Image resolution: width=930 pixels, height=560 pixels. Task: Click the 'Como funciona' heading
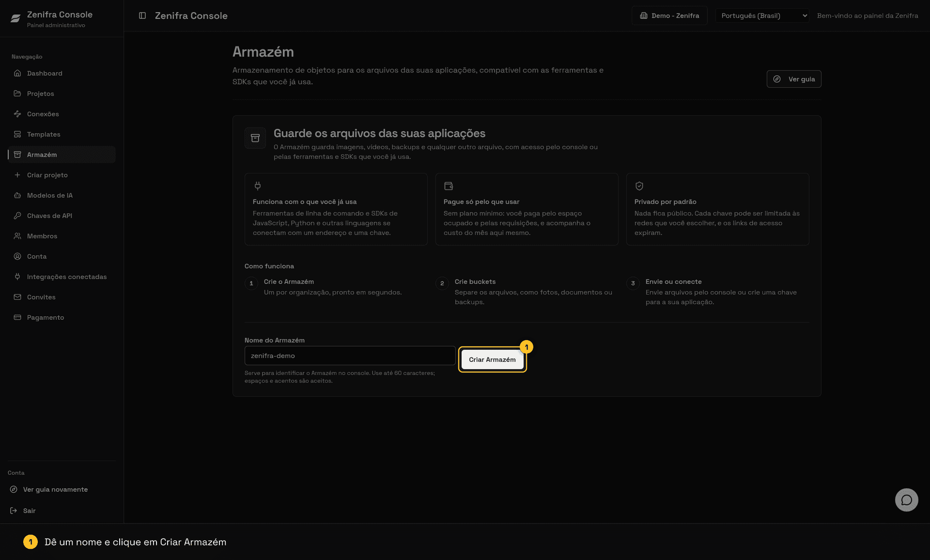click(269, 266)
